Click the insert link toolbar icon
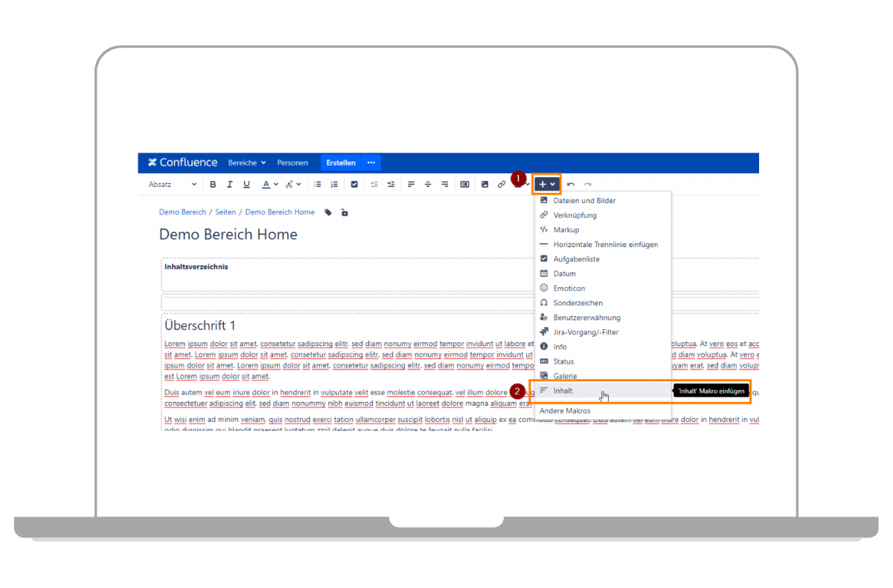The width and height of the screenshot is (893, 588). tap(502, 185)
